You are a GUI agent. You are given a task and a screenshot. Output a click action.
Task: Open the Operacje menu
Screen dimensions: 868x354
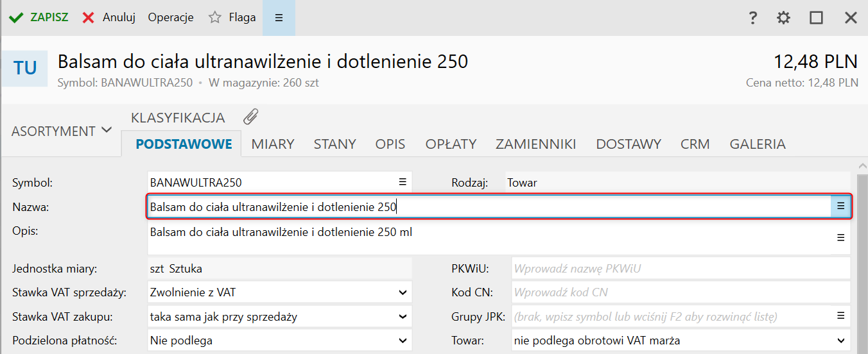[x=171, y=17]
